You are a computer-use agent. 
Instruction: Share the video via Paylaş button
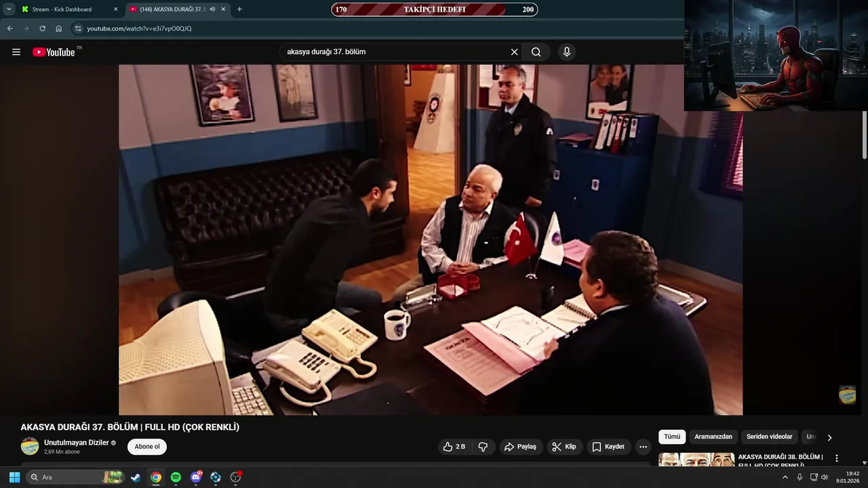click(x=520, y=447)
